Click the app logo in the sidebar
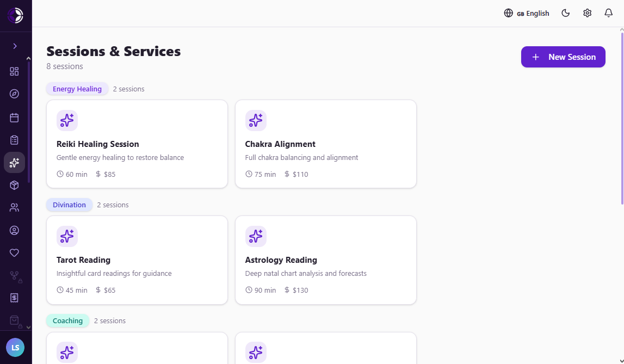The width and height of the screenshot is (624, 364). pyautogui.click(x=15, y=16)
